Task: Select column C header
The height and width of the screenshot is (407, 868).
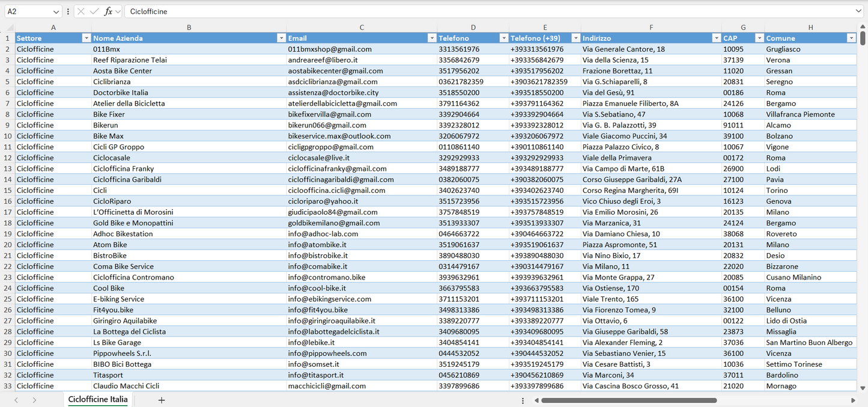Action: (362, 27)
